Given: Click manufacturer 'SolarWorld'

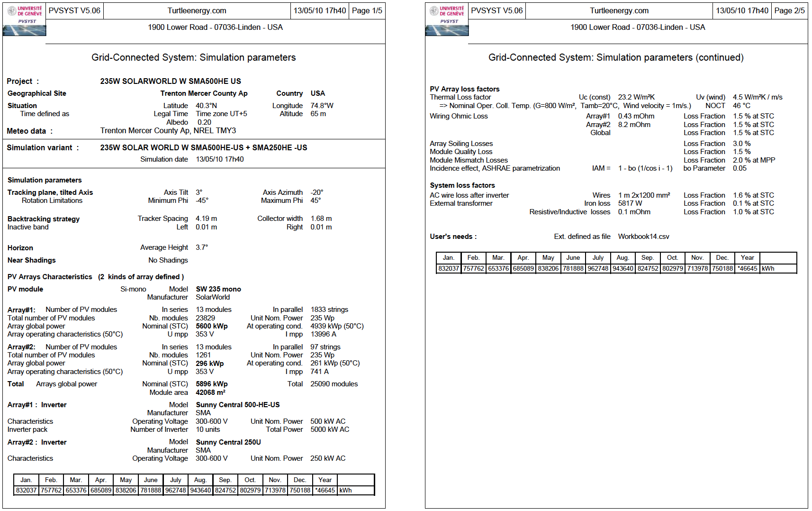Looking at the screenshot, I should [x=213, y=297].
